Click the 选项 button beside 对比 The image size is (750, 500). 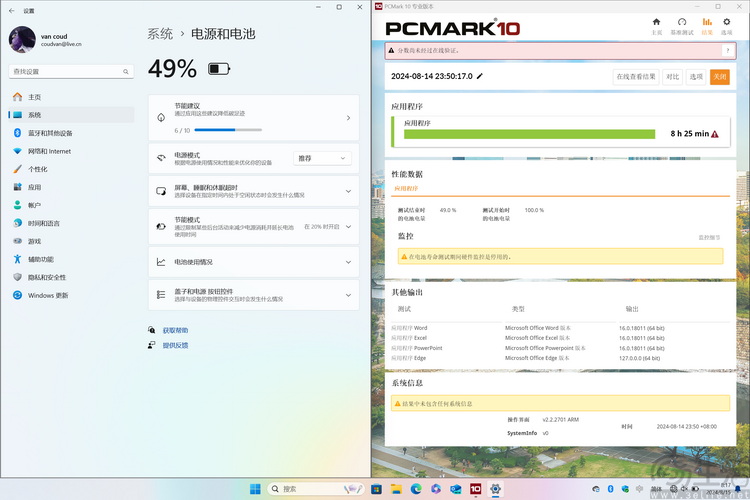coord(696,77)
